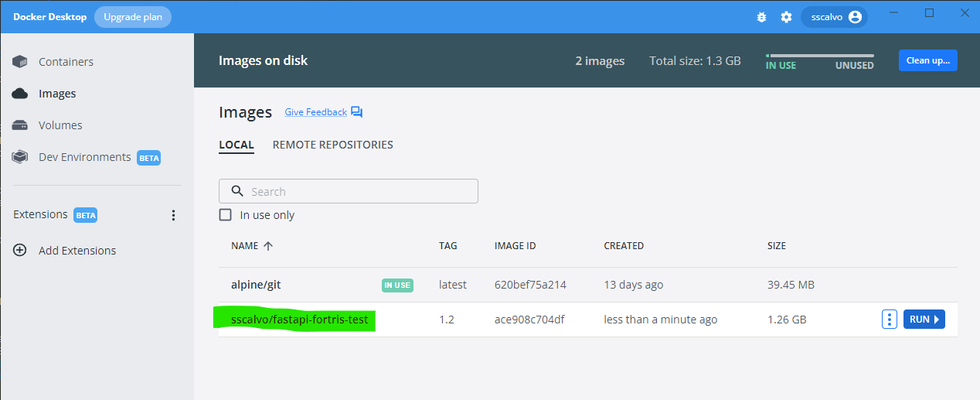980x400 pixels.
Task: Click the Add Extensions plus icon
Action: (20, 251)
